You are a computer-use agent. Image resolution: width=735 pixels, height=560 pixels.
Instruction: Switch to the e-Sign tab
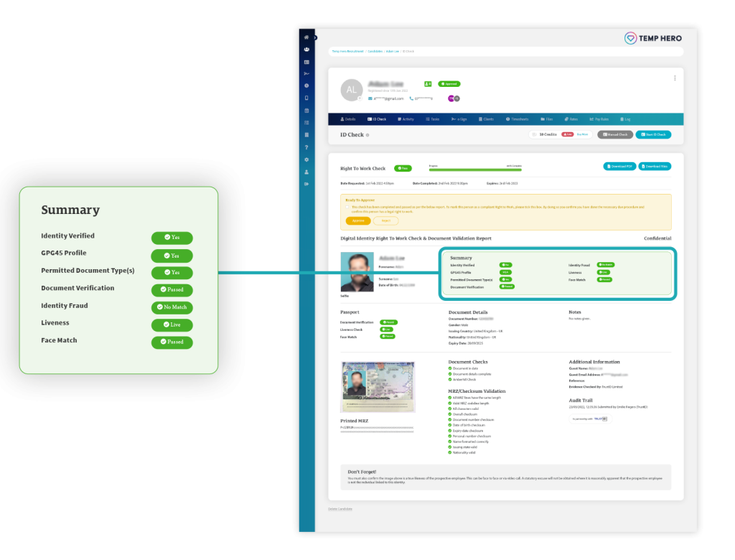[459, 119]
